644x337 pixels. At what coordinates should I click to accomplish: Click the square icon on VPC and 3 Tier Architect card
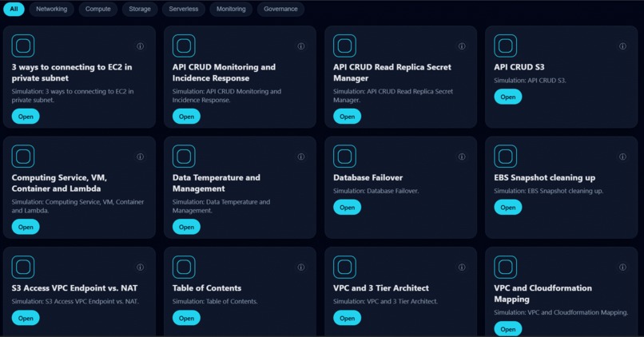344,267
